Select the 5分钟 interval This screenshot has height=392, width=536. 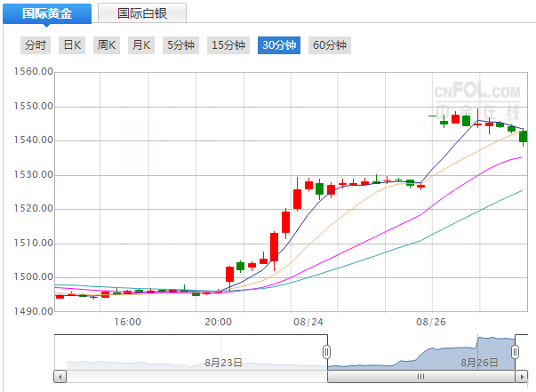click(x=180, y=45)
